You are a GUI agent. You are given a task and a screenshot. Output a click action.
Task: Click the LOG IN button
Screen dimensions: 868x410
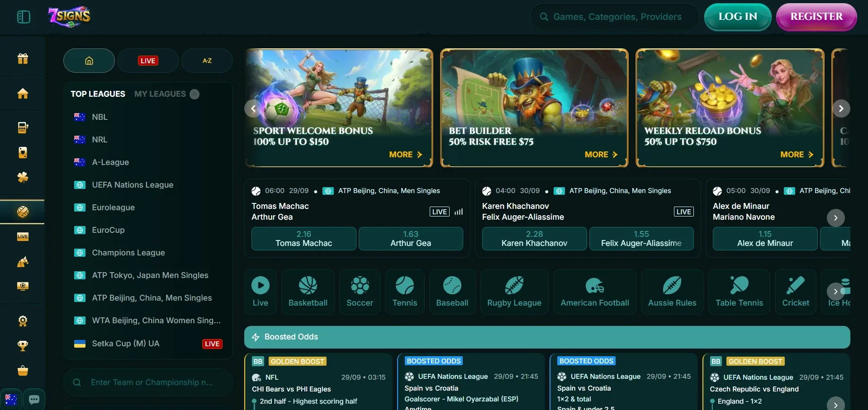738,17
